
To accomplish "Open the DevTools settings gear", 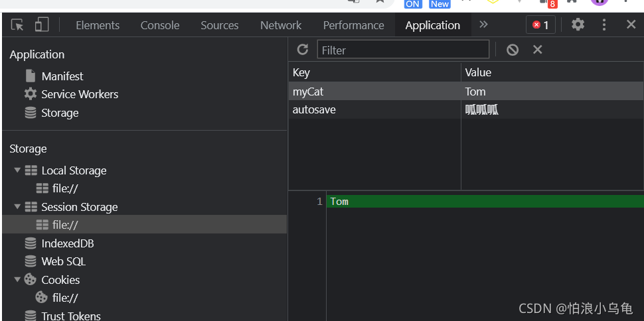I will coord(578,25).
